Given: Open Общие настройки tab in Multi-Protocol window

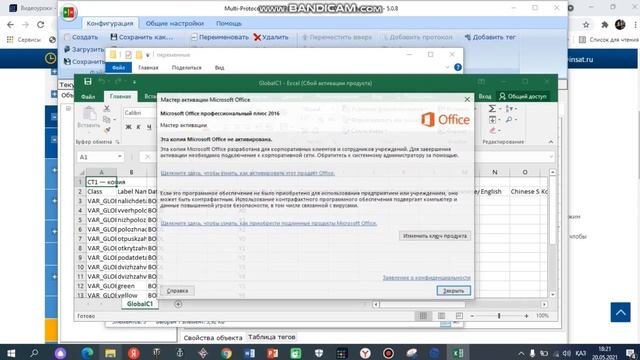Looking at the screenshot, I should 175,23.
